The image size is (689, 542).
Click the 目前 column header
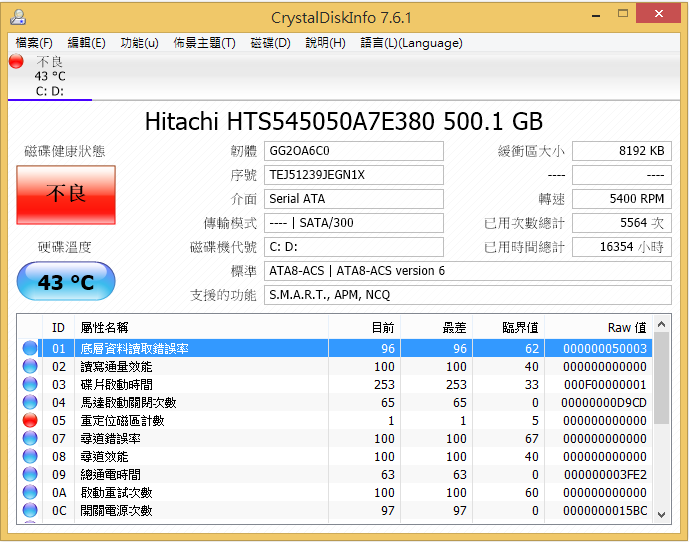[x=364, y=327]
